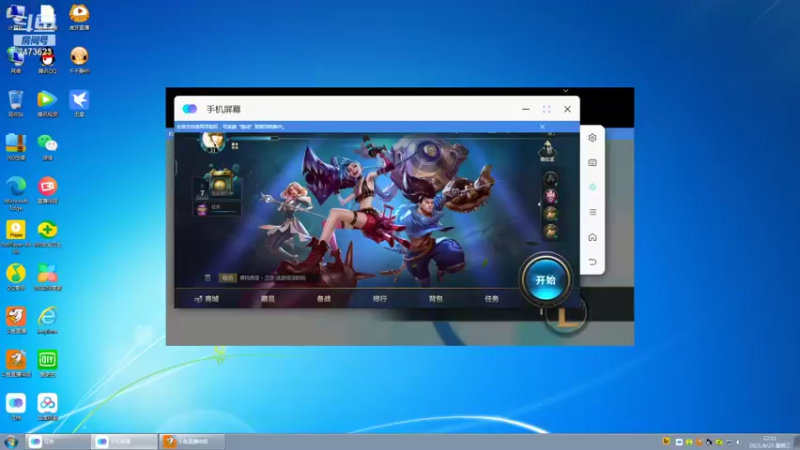Open Baidu Netdisk desktop icon

pos(47,407)
